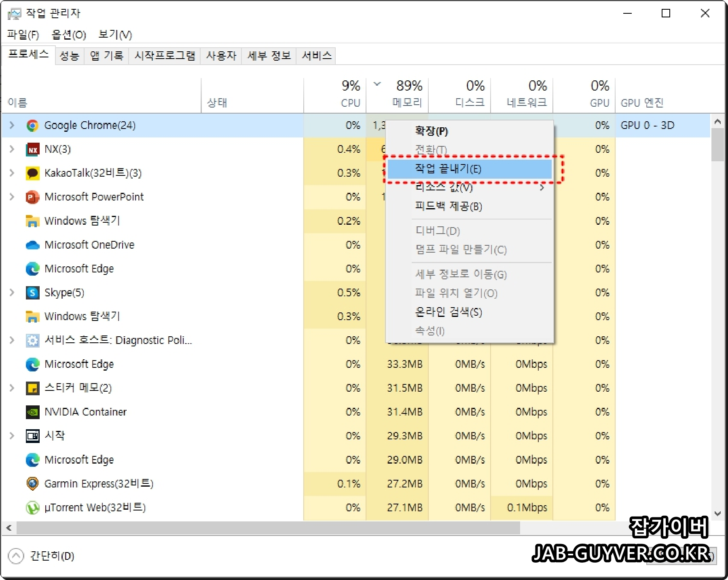Click the 27.2MB memory value
The image size is (728, 580).
tap(404, 484)
